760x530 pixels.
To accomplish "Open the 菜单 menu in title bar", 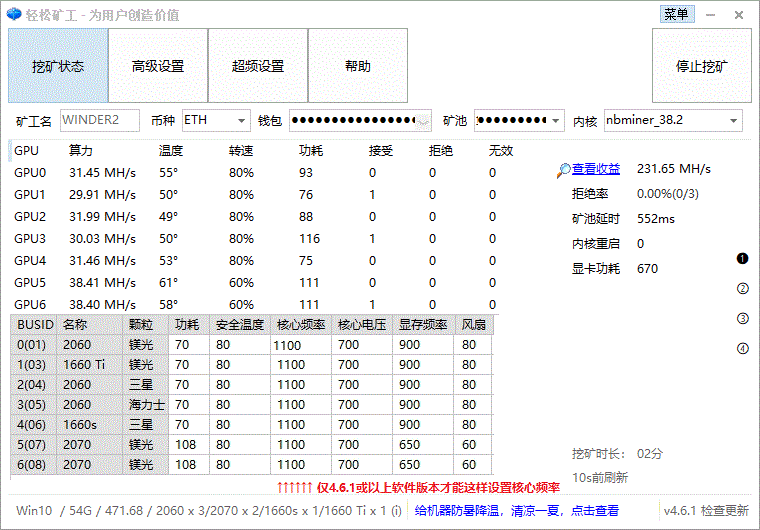I will 676,14.
